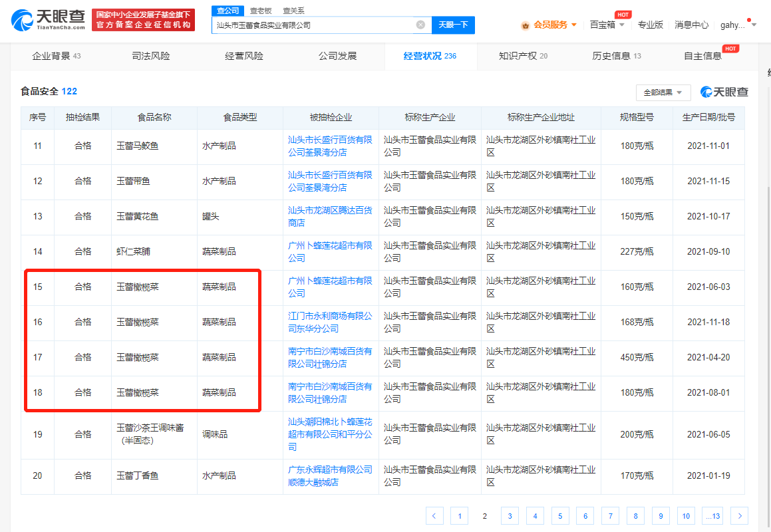Click the 天眼查 logo beside 全部结果
Screen dimensions: 771x532
(x=724, y=92)
